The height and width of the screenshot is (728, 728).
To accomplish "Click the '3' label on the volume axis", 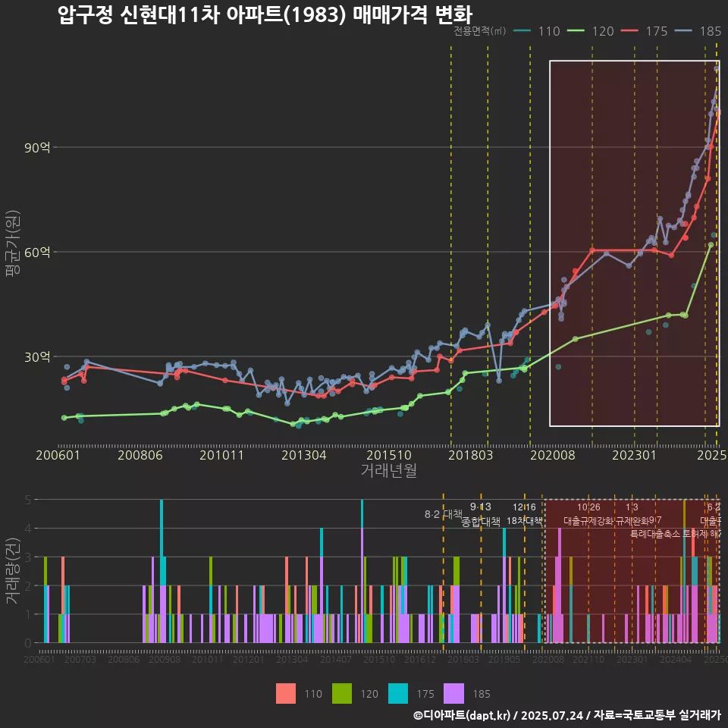I will pyautogui.click(x=28, y=557).
